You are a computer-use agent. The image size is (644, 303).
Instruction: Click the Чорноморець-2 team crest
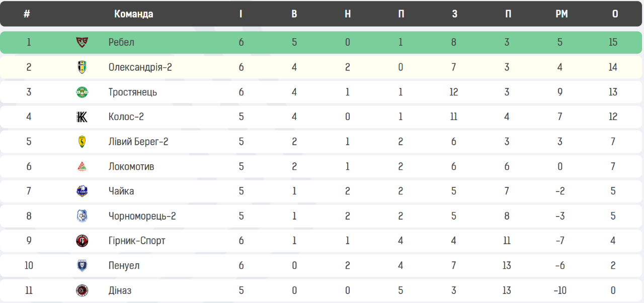tap(82, 216)
